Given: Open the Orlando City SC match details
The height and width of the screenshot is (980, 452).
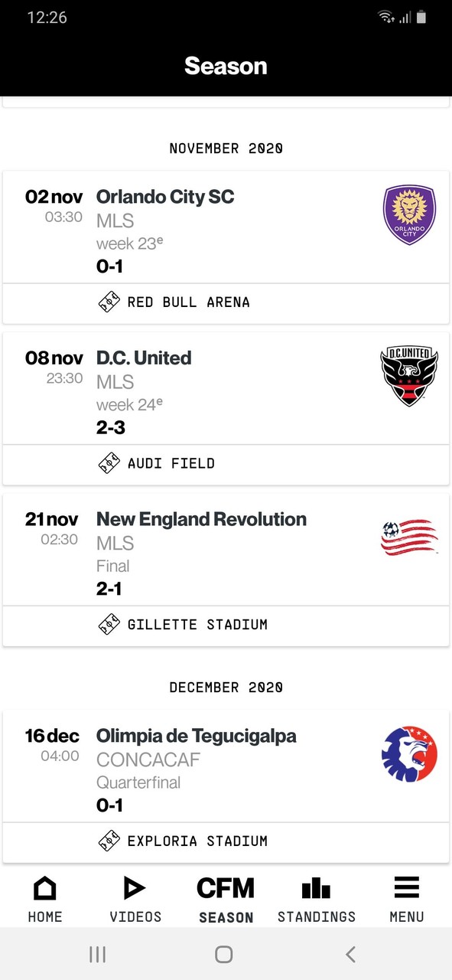Looking at the screenshot, I should pos(226,227).
